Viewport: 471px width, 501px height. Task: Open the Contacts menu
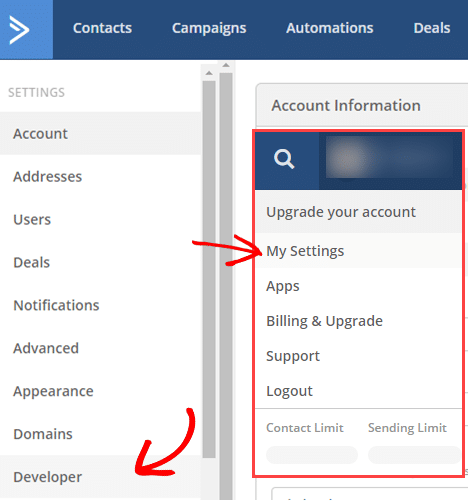pos(102,28)
